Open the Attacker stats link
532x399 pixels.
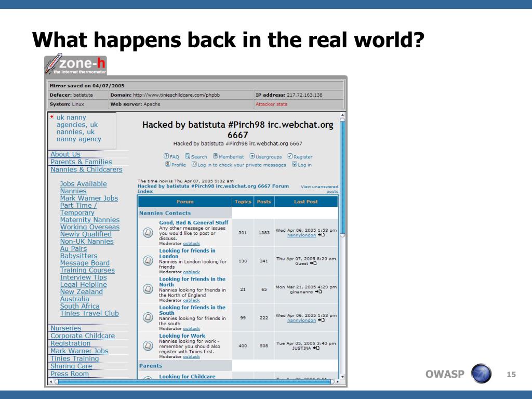(271, 104)
